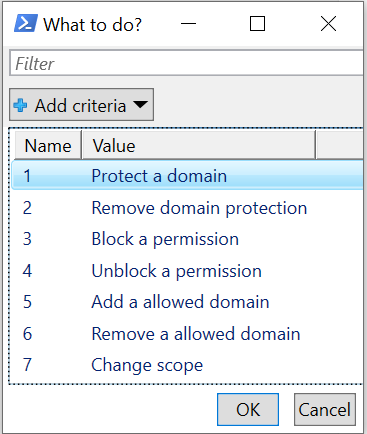This screenshot has height=434, width=367.
Task: Click into the Filter text box
Action: point(187,63)
